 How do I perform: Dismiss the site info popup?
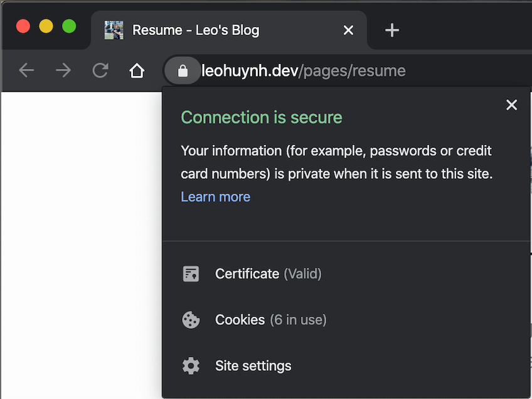click(512, 105)
